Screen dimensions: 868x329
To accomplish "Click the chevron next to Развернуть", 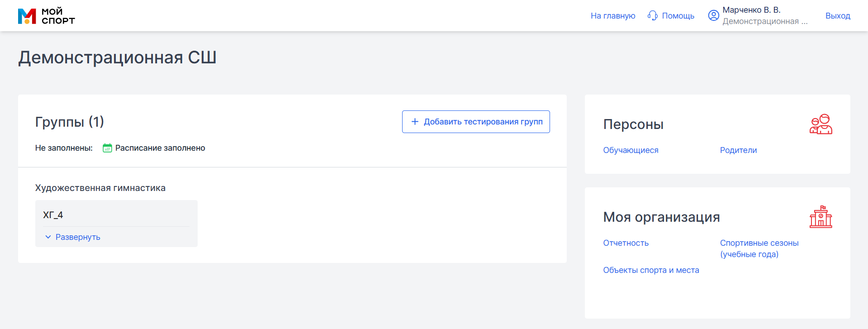I will [x=48, y=237].
